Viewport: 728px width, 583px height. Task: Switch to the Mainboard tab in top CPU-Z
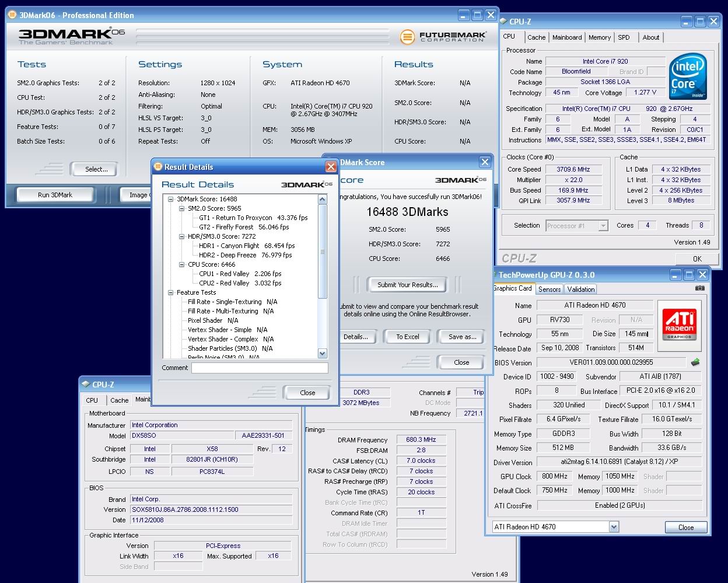[567, 37]
